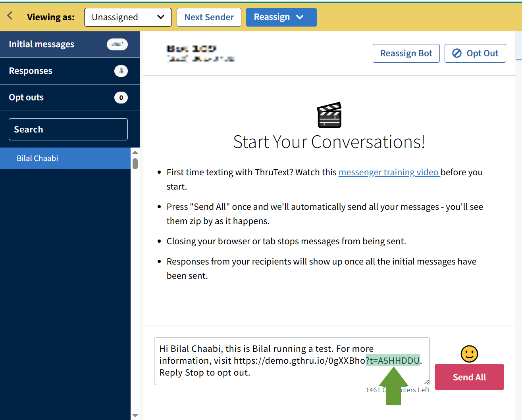Click the Opt outs count badge
This screenshot has width=522, height=420.
(121, 98)
